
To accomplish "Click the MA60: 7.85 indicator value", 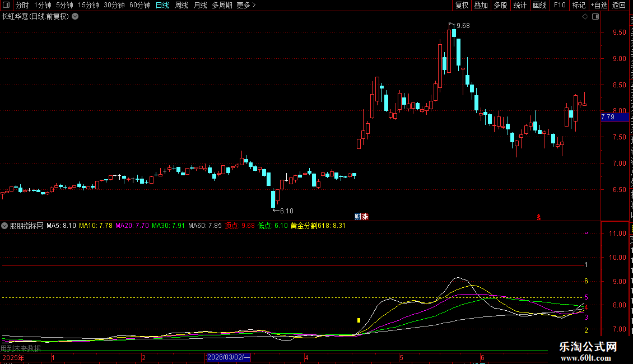I will (x=205, y=226).
